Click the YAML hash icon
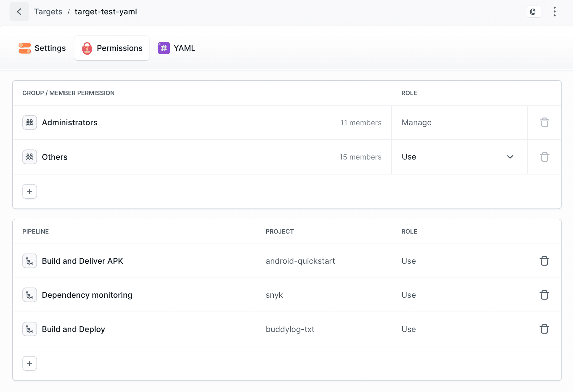The width and height of the screenshot is (573, 392). [164, 48]
